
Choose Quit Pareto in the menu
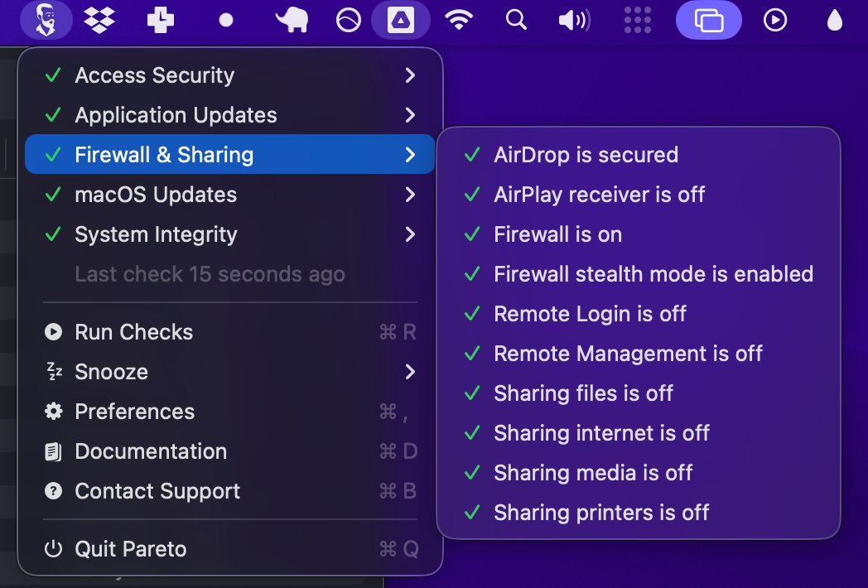[x=229, y=549]
